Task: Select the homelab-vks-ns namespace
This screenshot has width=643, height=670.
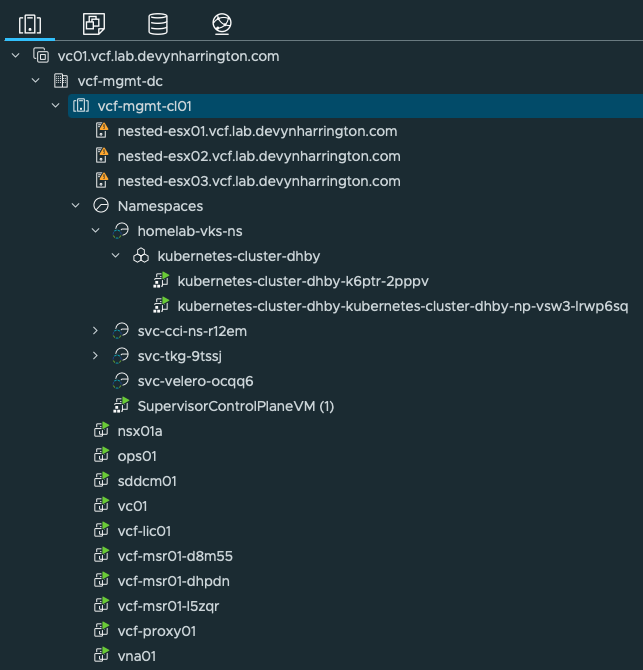Action: 190,231
